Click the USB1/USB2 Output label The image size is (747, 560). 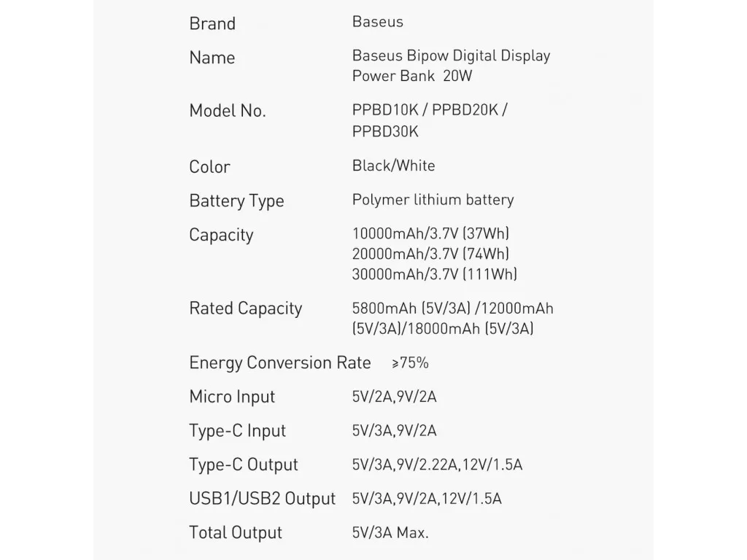(x=263, y=499)
